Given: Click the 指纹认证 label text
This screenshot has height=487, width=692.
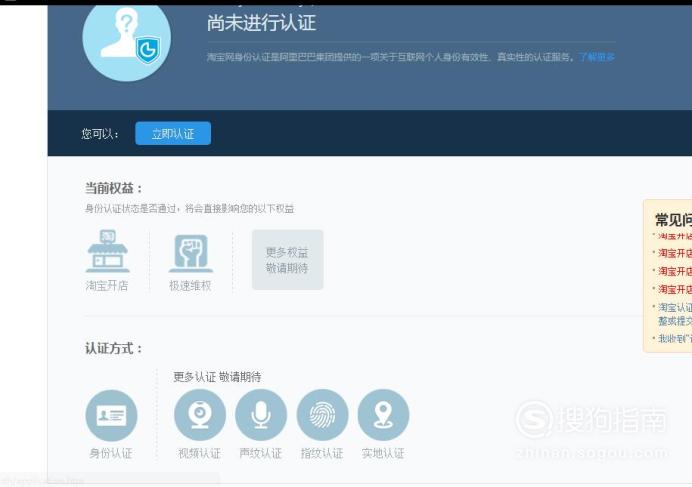Looking at the screenshot, I should tap(322, 453).
